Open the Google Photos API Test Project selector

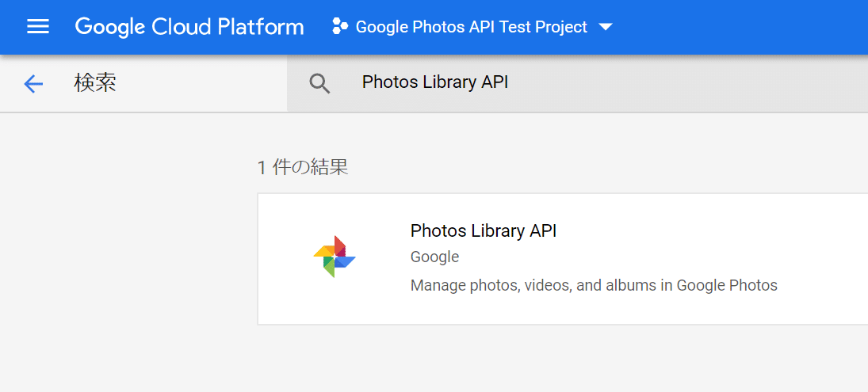coord(471,27)
